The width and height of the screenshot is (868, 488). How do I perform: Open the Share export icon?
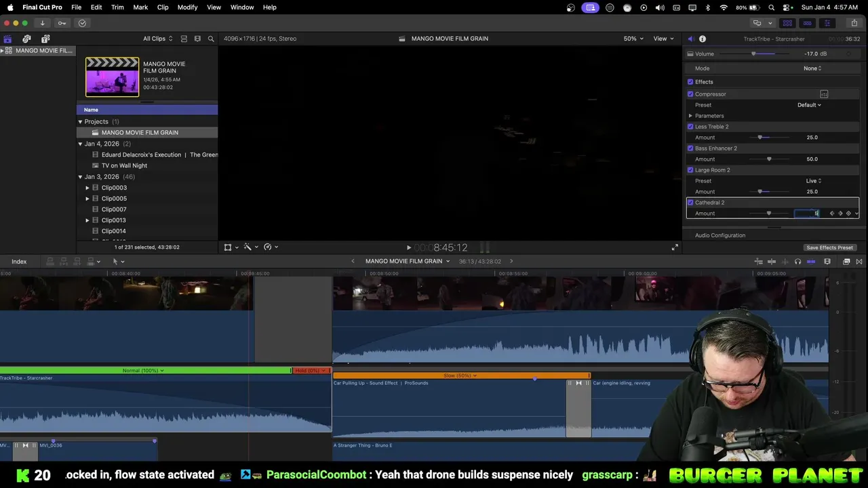coord(854,23)
